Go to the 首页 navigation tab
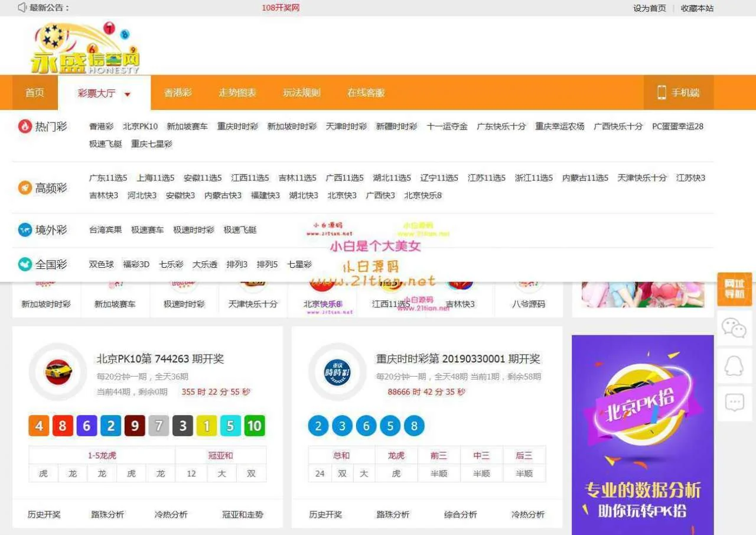The image size is (756, 535). click(35, 93)
